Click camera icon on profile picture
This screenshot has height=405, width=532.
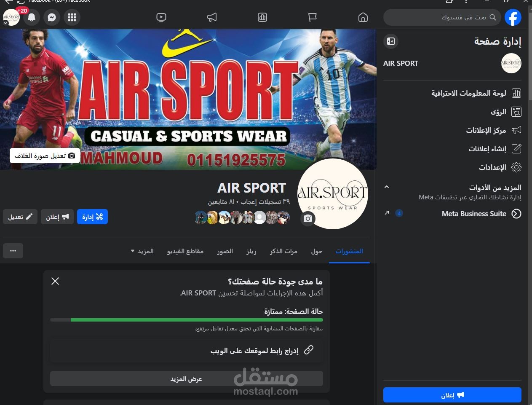click(x=308, y=218)
